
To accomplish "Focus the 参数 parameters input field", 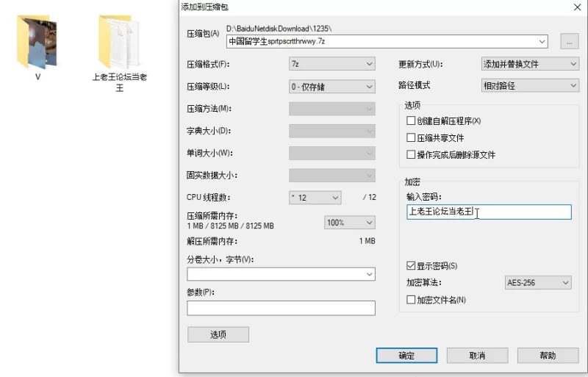I will [x=281, y=308].
